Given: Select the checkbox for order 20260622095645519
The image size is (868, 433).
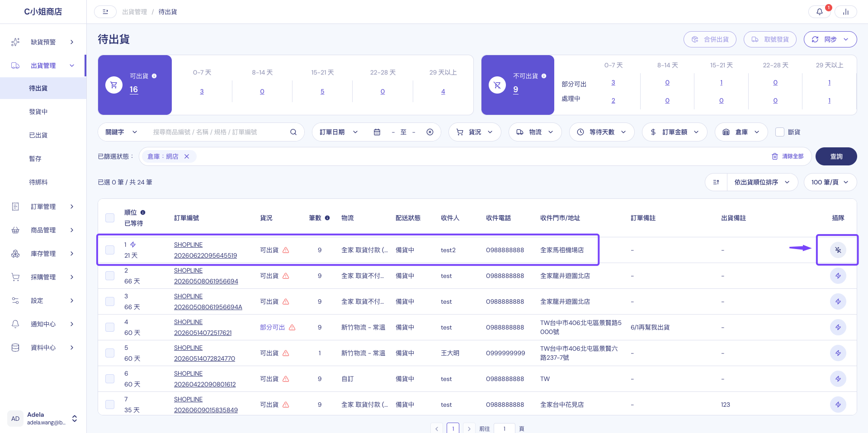Looking at the screenshot, I should click(x=110, y=250).
